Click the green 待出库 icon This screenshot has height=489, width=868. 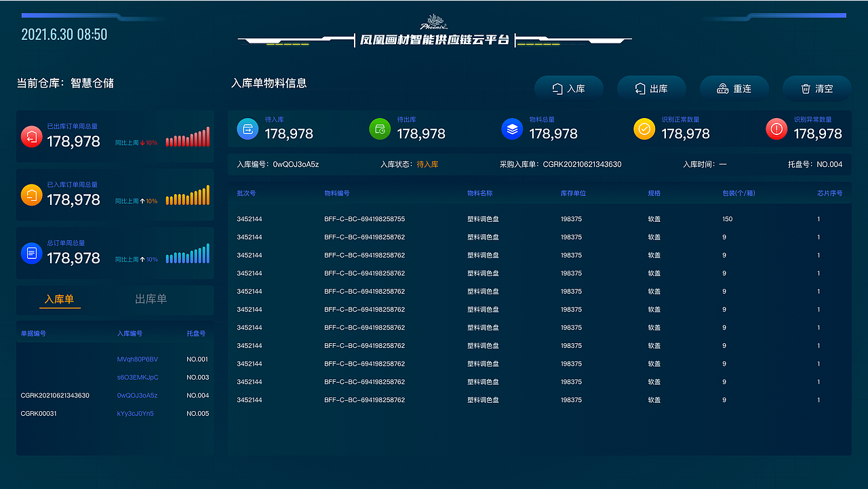380,129
